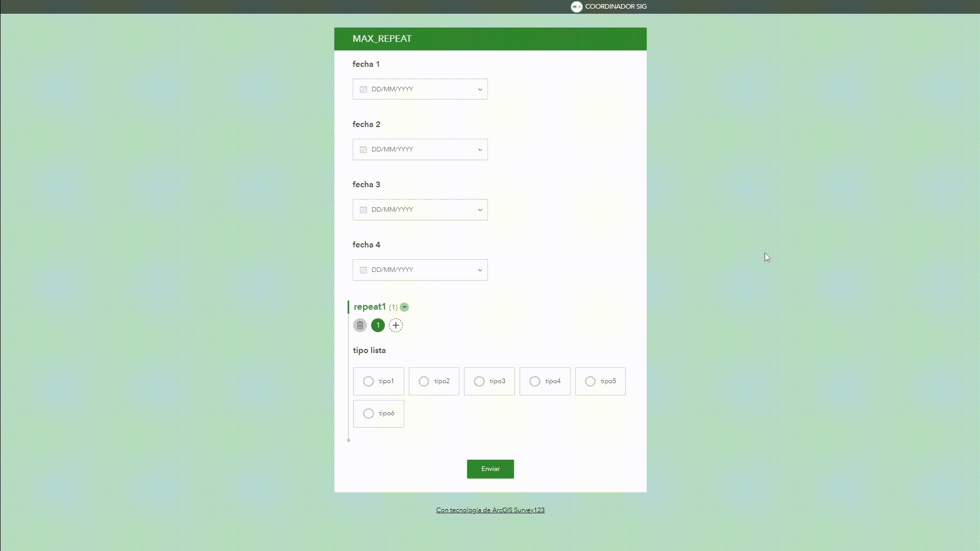This screenshot has height=551, width=980.
Task: Click the calendar icon in fecha 1
Action: [363, 89]
